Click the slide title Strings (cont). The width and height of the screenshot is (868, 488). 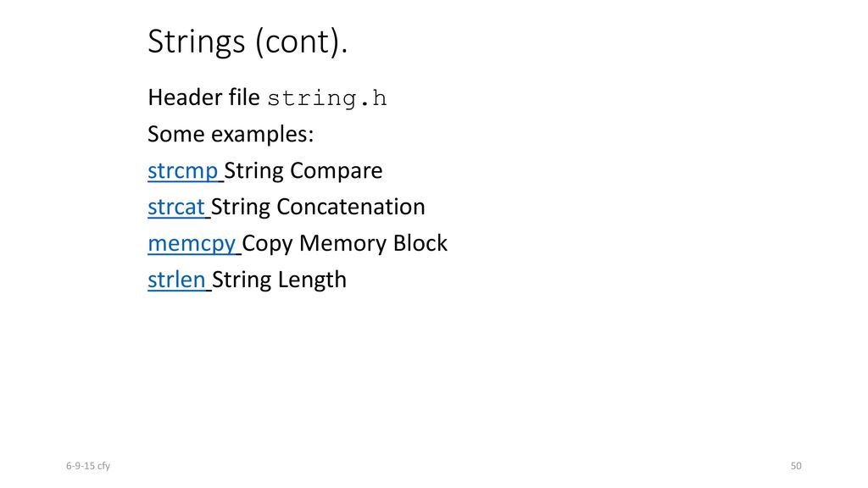[x=248, y=42]
